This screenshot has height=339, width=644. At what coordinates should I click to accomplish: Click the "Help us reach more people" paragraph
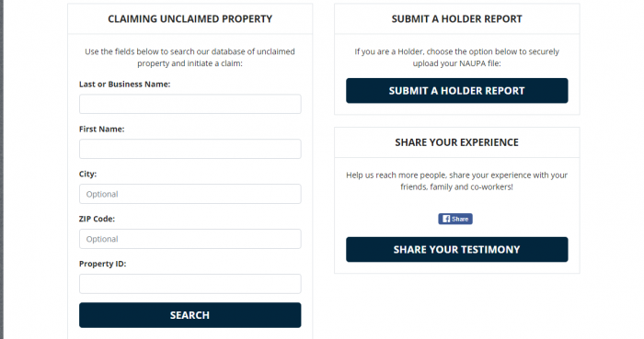point(456,181)
